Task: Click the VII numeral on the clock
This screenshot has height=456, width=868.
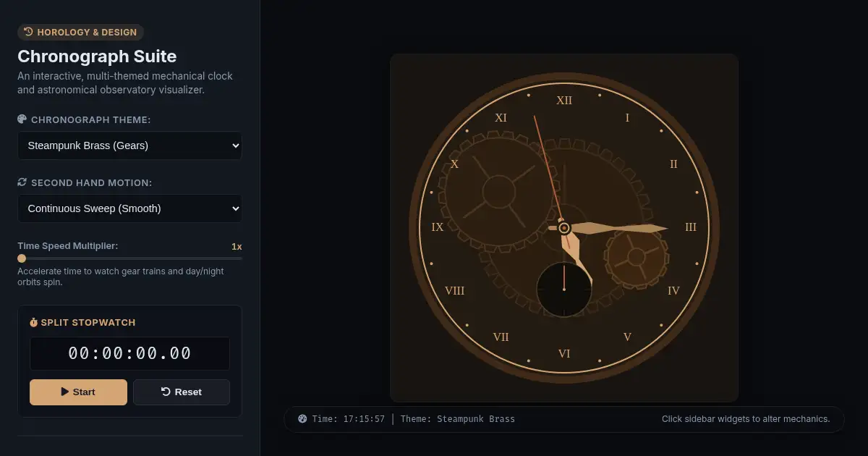Action: coord(501,337)
